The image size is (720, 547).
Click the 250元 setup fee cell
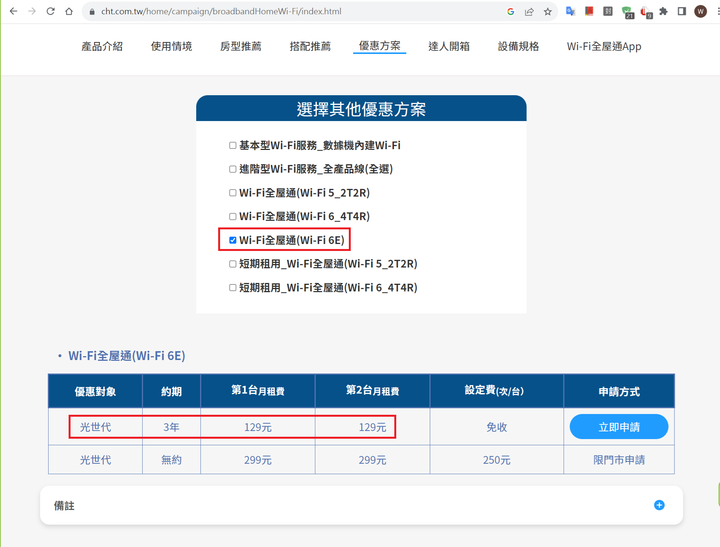(496, 460)
